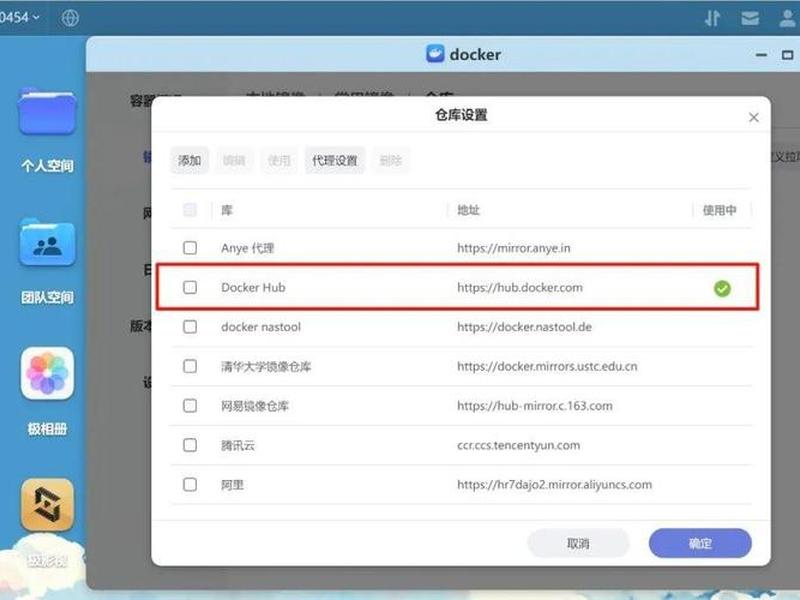
Task: Check the Docker Hub row checkbox
Action: 190,287
